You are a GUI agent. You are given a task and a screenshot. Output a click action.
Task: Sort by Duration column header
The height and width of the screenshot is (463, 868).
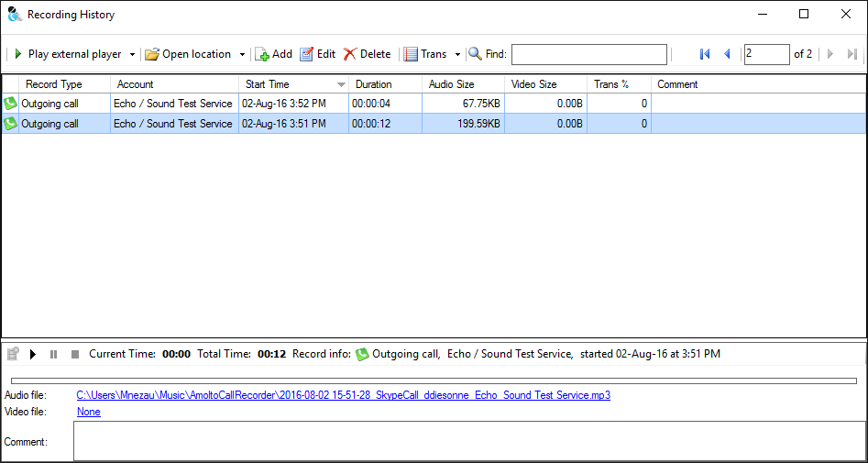click(x=385, y=84)
